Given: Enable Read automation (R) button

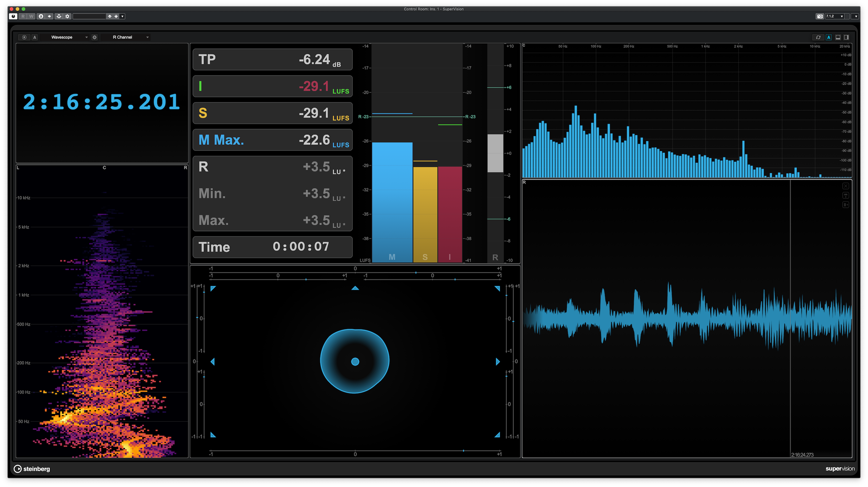Looking at the screenshot, I should (23, 16).
